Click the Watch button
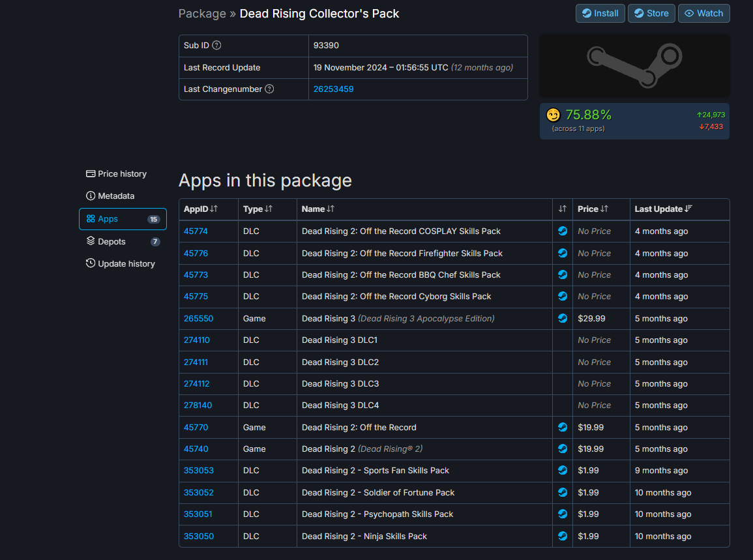Viewport: 753px width, 560px height. [x=703, y=13]
